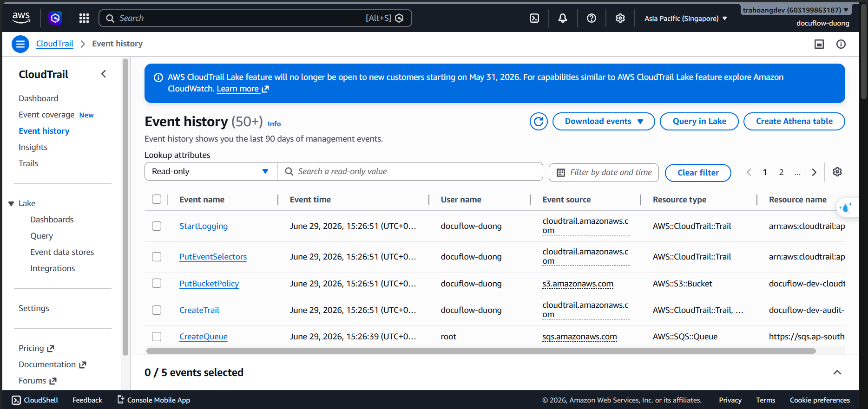Go to page 2 of events
The image size is (868, 409).
tap(782, 172)
